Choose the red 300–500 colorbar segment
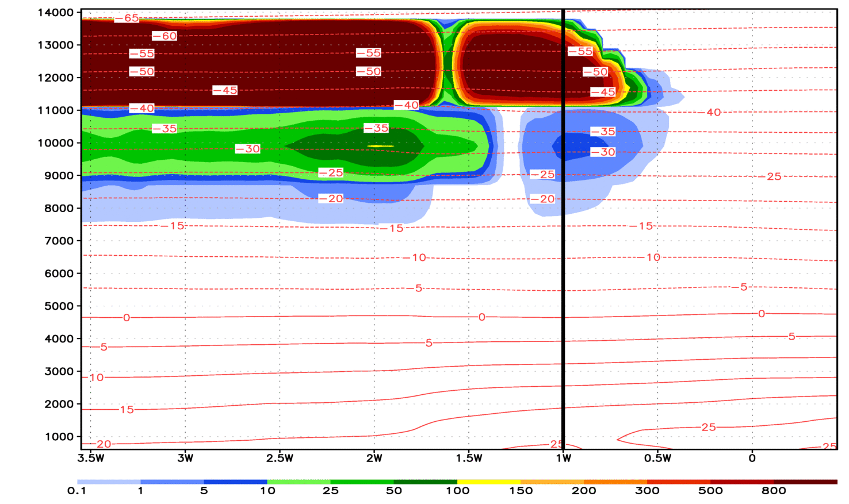This screenshot has width=849, height=504. tap(679, 482)
